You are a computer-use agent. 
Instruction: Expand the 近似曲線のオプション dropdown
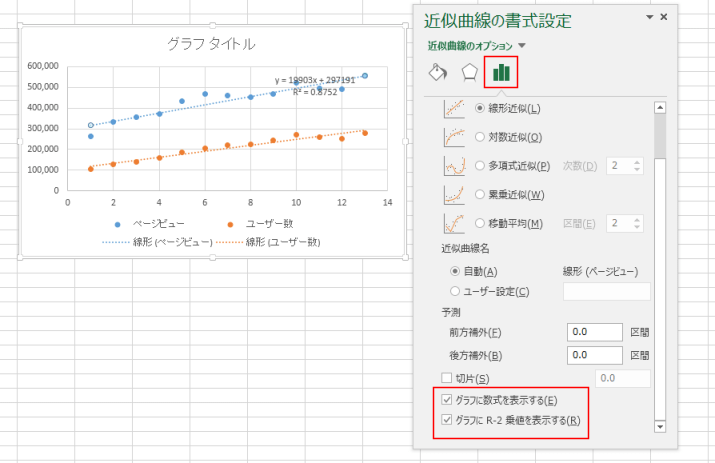click(x=522, y=46)
